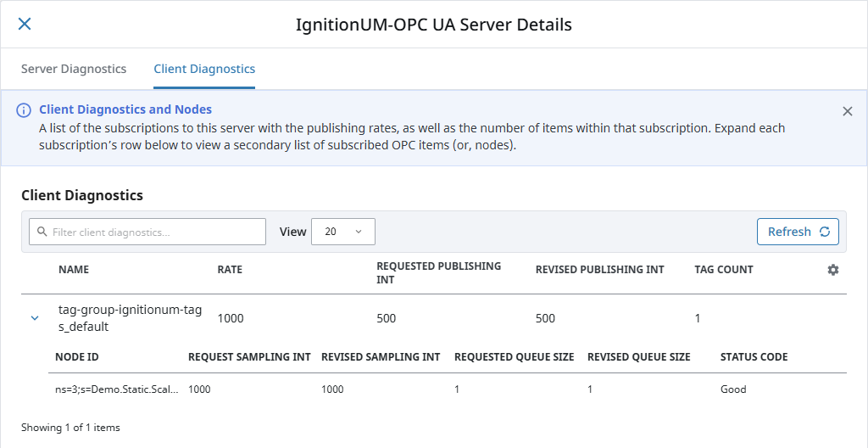Close the OPC UA Server Details dialog

25,24
